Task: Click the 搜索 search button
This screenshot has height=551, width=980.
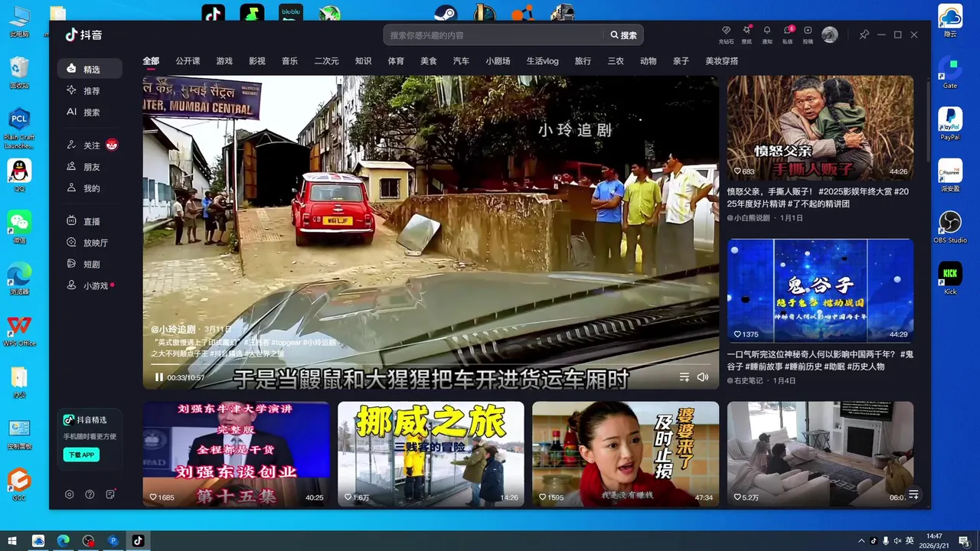Action: click(x=624, y=35)
